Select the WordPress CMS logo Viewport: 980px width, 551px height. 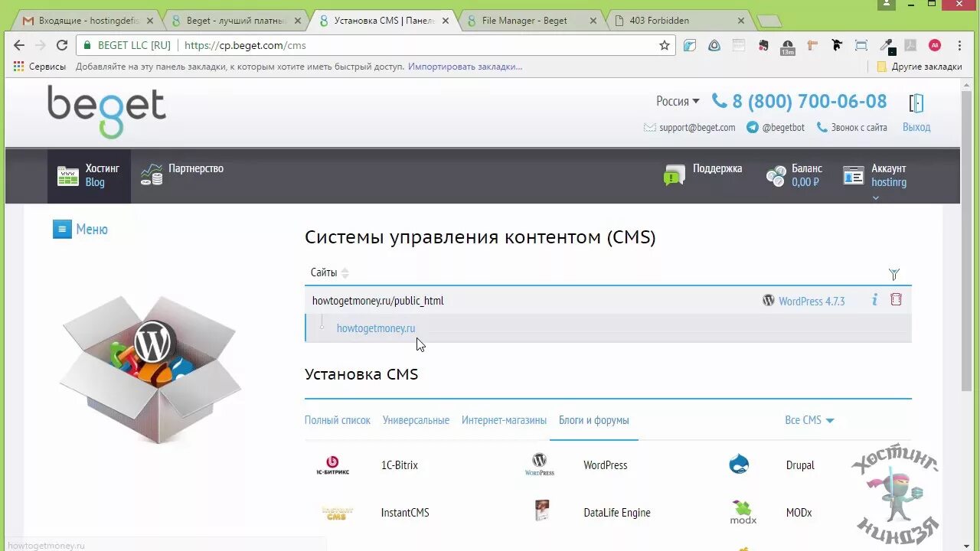click(x=539, y=465)
